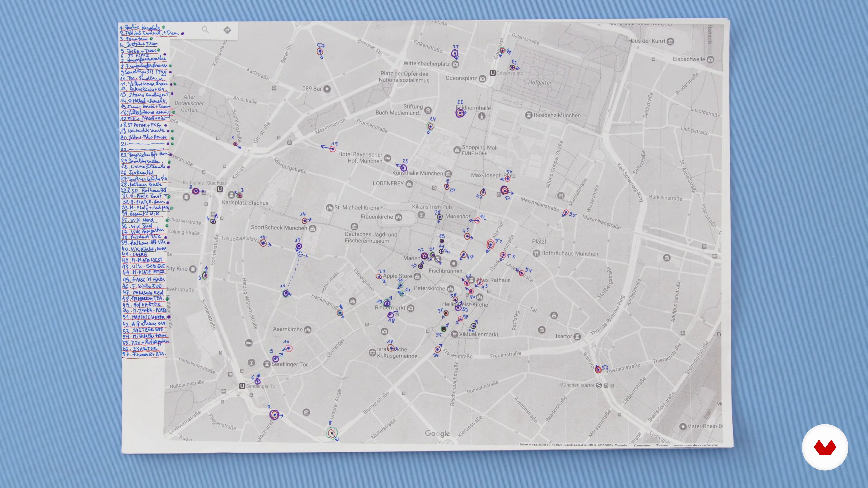The height and width of the screenshot is (488, 868).
Task: Click the Wittelsbacherplatz camera icon
Action: [x=455, y=64]
